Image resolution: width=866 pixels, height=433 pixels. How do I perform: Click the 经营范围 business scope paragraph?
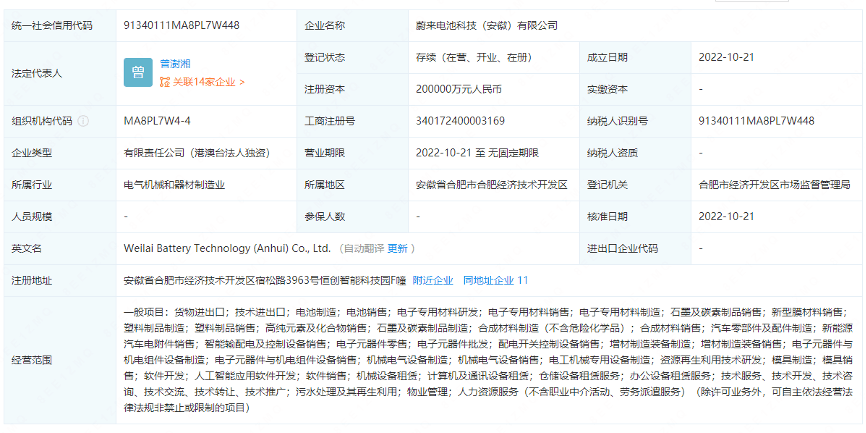tap(490, 360)
